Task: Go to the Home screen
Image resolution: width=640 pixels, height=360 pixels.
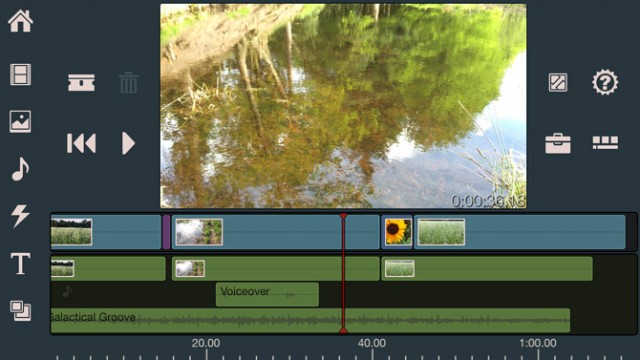Action: point(20,21)
